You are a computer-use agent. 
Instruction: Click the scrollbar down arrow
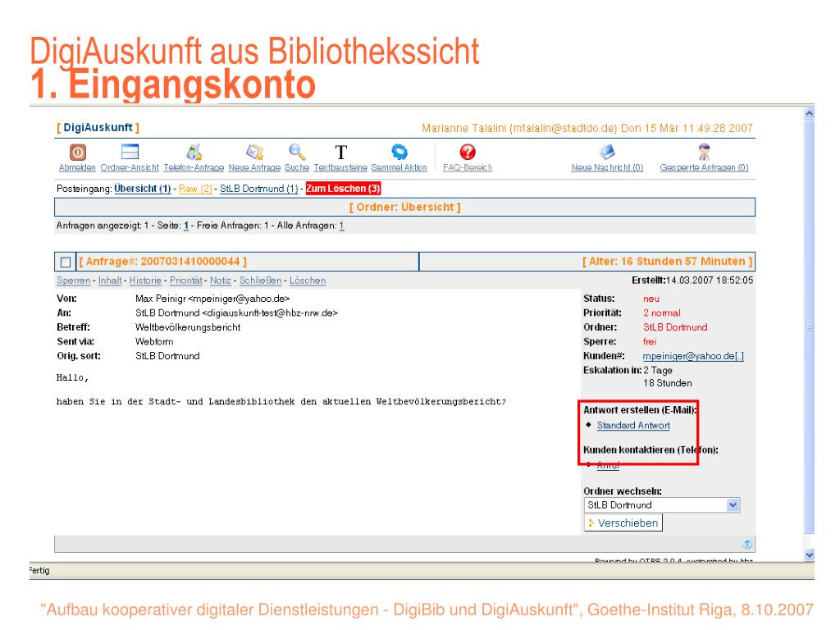tap(810, 555)
